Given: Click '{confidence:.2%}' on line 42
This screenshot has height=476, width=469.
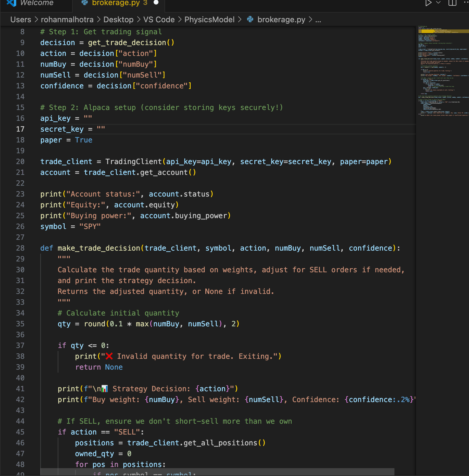Looking at the screenshot, I should [x=379, y=400].
